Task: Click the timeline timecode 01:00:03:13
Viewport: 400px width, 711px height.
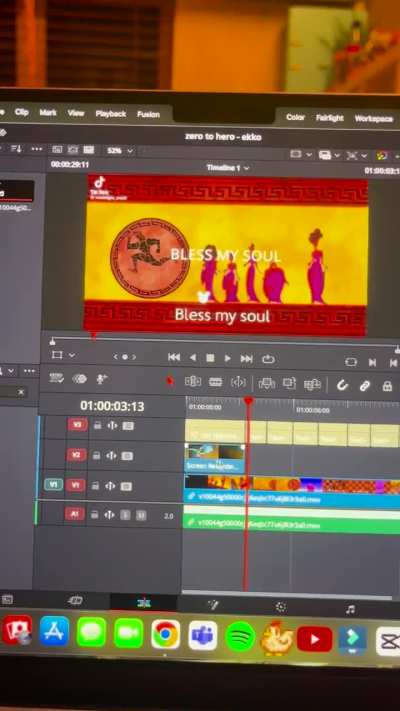Action: [x=112, y=406]
